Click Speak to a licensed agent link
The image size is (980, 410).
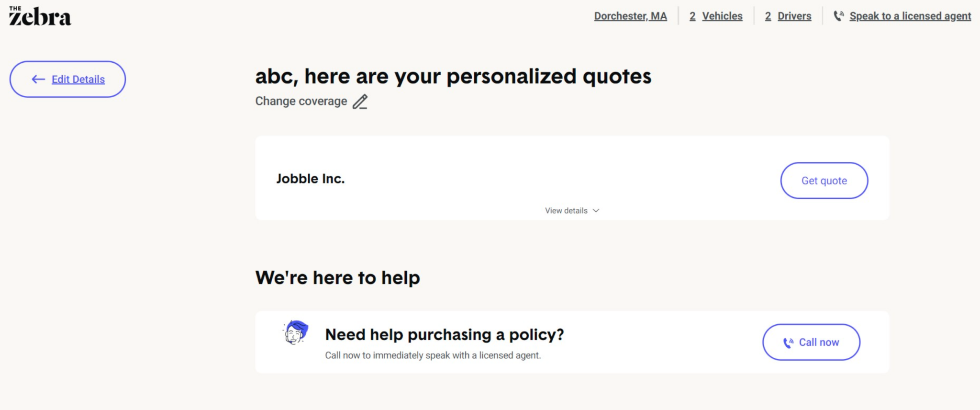(910, 16)
